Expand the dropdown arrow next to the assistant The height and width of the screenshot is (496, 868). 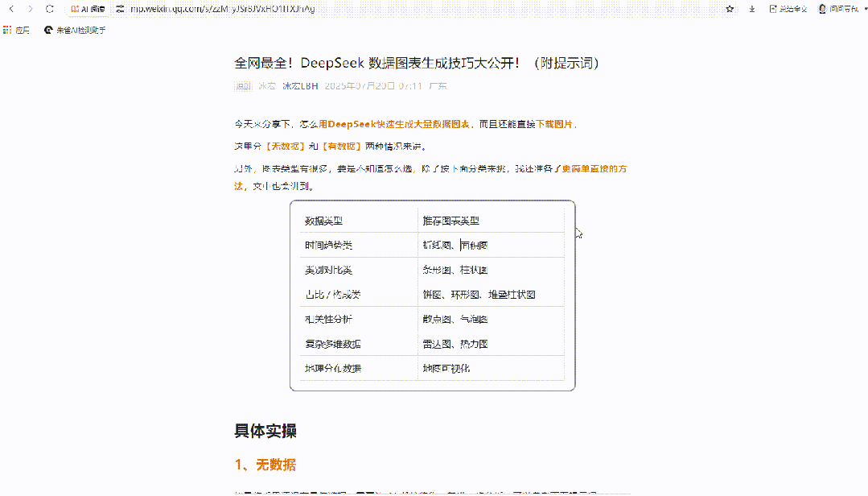[866, 9]
